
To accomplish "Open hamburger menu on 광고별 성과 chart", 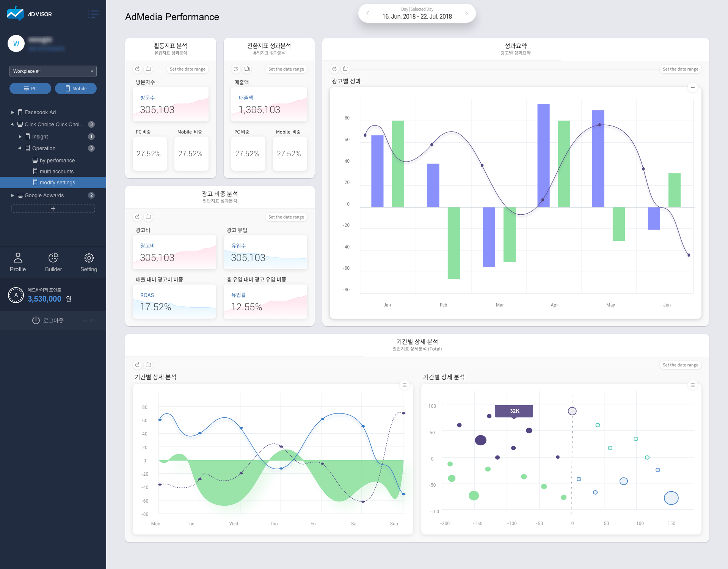I will pyautogui.click(x=692, y=88).
